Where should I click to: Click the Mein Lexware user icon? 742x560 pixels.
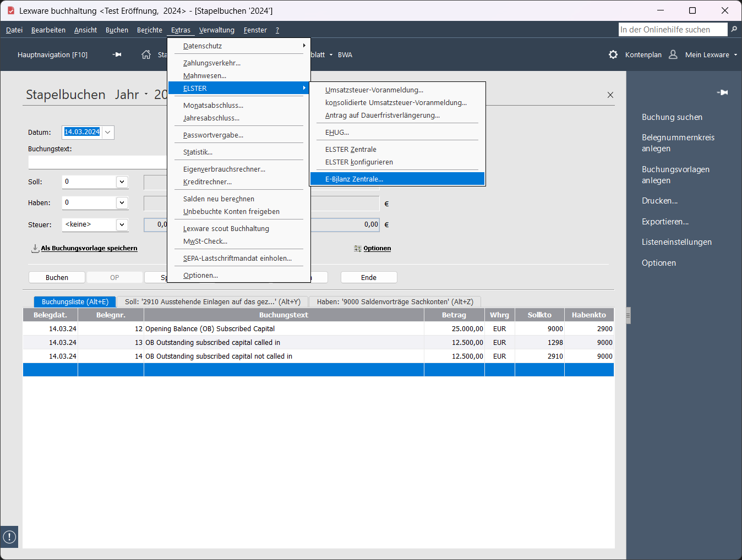click(x=673, y=54)
